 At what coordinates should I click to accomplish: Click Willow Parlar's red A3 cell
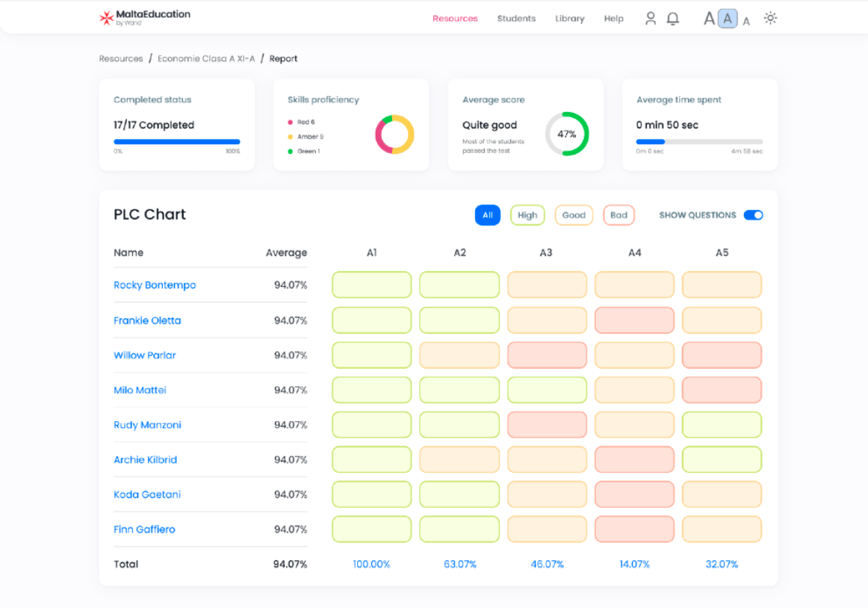tap(547, 355)
